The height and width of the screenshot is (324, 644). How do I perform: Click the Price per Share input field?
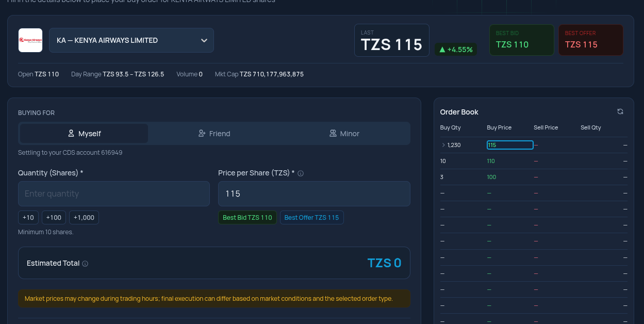[x=314, y=193]
